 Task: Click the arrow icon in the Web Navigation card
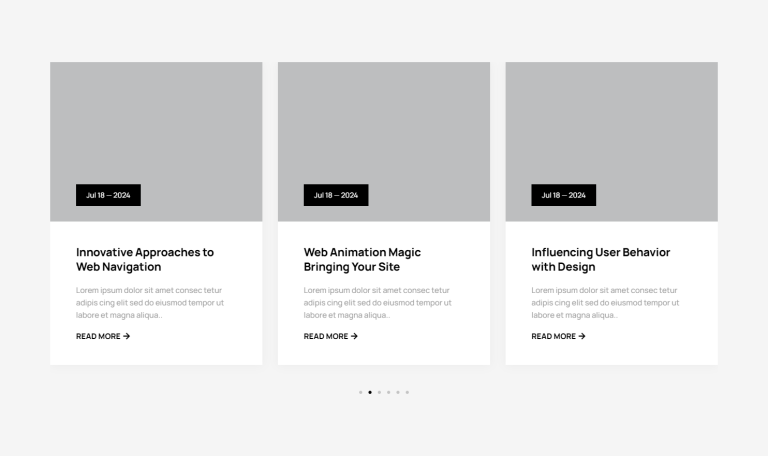point(126,336)
